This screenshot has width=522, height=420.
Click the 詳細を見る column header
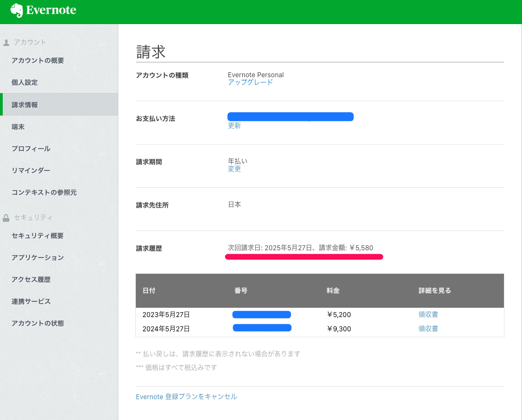tap(435, 291)
